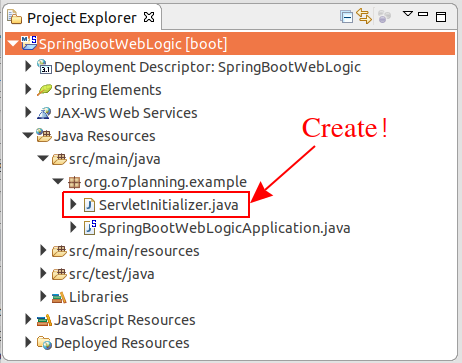Select ServletInitializer.java file
Image resolution: width=462 pixels, height=363 pixels.
(169, 205)
